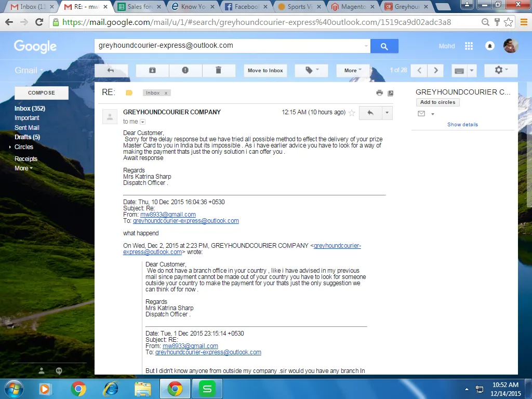Expand the More actions dropdown

pyautogui.click(x=353, y=70)
